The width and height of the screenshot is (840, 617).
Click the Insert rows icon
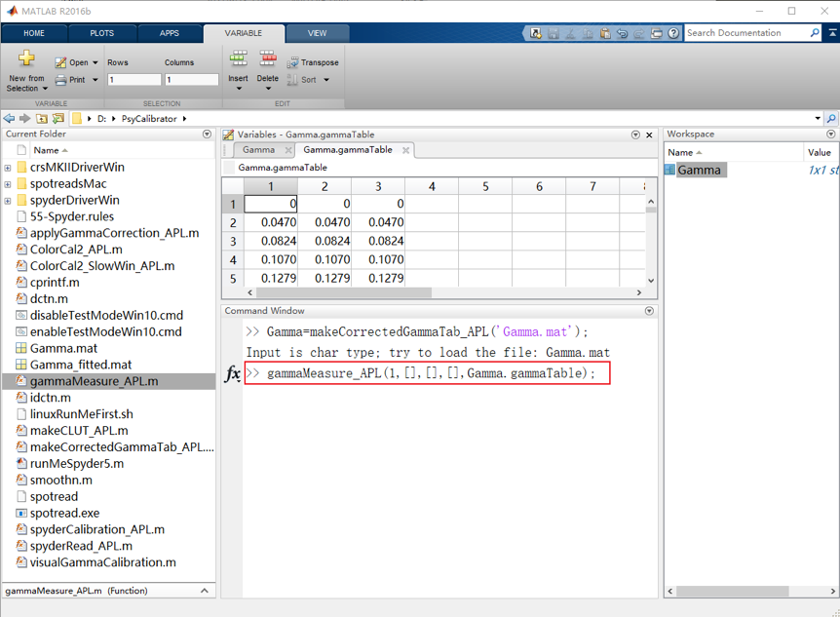(x=239, y=58)
